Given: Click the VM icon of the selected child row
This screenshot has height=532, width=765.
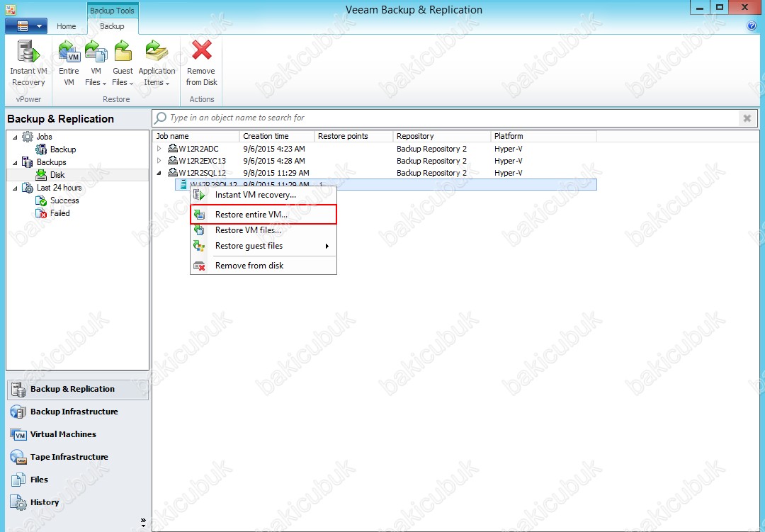Looking at the screenshot, I should [183, 184].
